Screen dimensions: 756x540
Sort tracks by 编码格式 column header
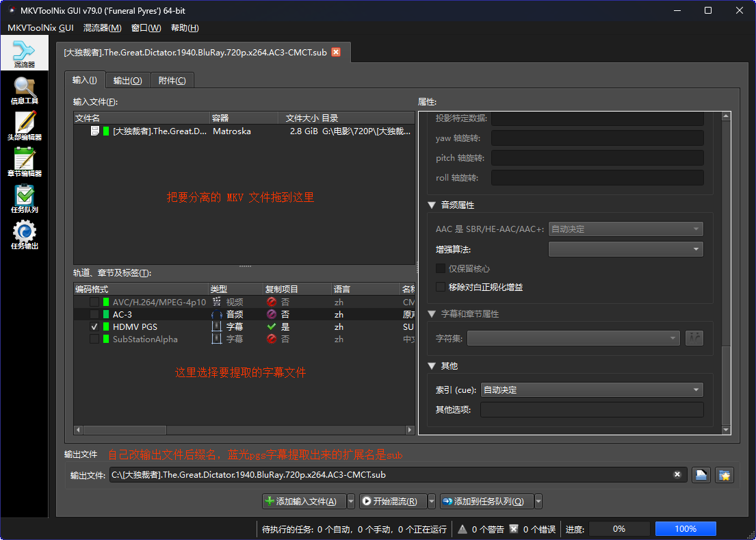[x=141, y=290]
